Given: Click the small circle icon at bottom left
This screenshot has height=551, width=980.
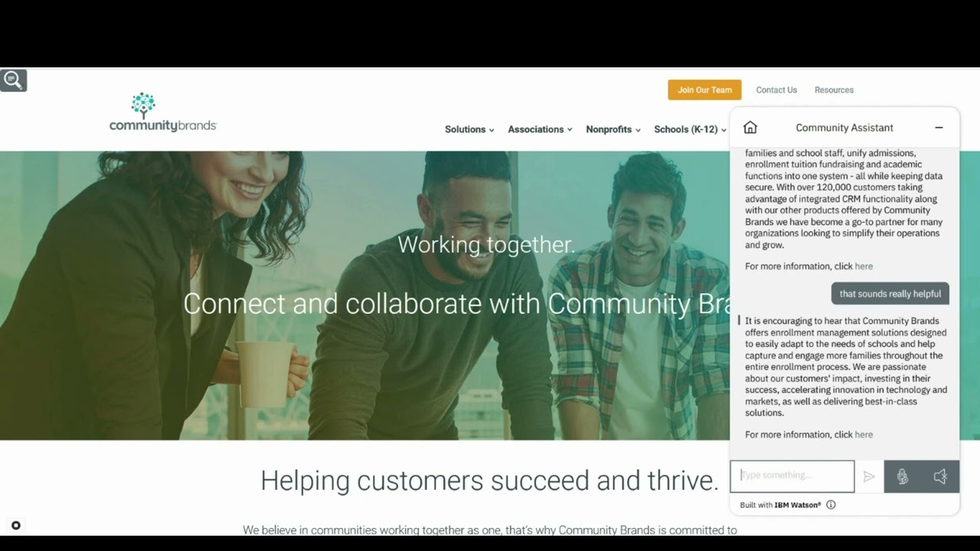Looking at the screenshot, I should click(x=16, y=526).
